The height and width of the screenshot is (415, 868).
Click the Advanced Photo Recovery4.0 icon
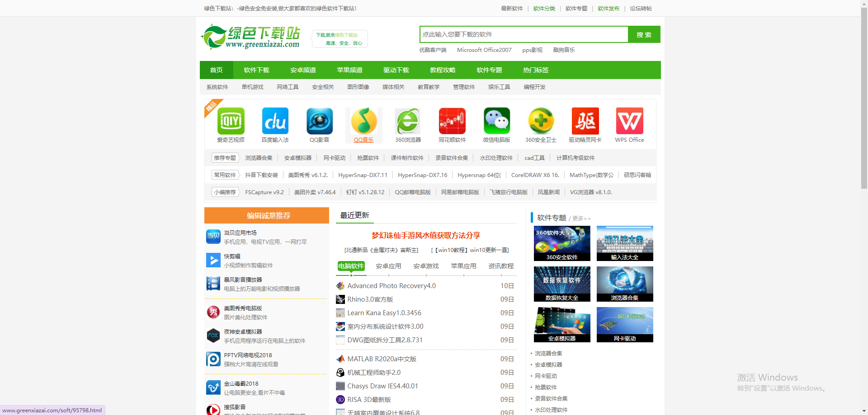tap(340, 286)
